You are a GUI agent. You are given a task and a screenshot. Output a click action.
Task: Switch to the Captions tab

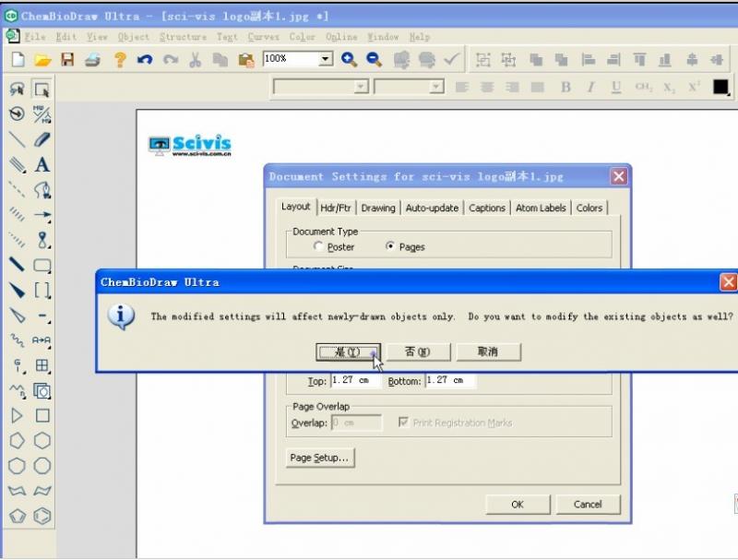click(x=487, y=208)
